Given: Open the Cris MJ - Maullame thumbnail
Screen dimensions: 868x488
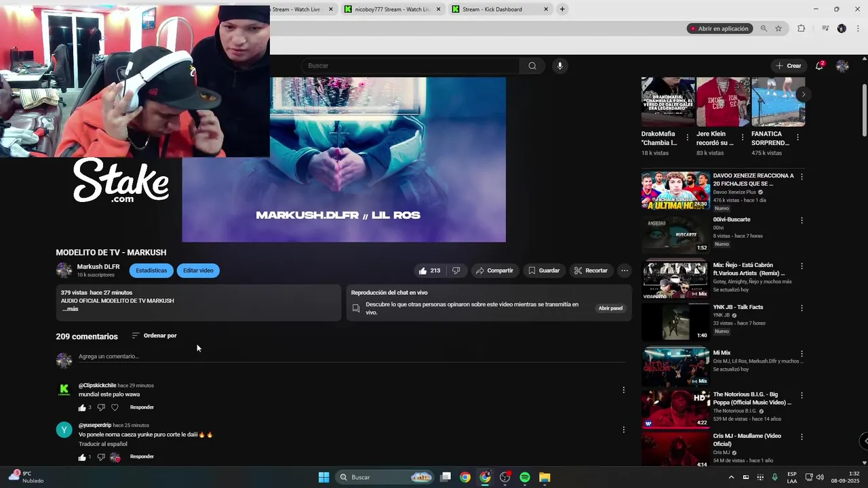Looking at the screenshot, I should pos(675,451).
